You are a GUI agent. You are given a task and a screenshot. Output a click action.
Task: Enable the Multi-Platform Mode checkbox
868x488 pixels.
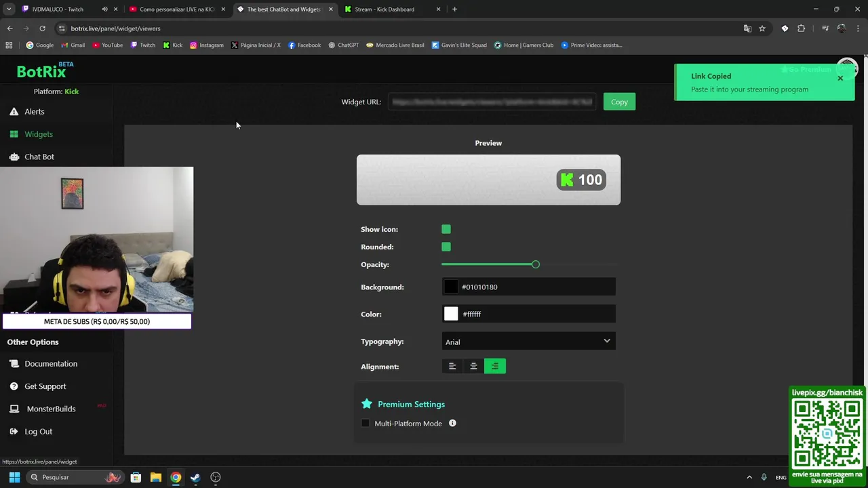(x=366, y=424)
